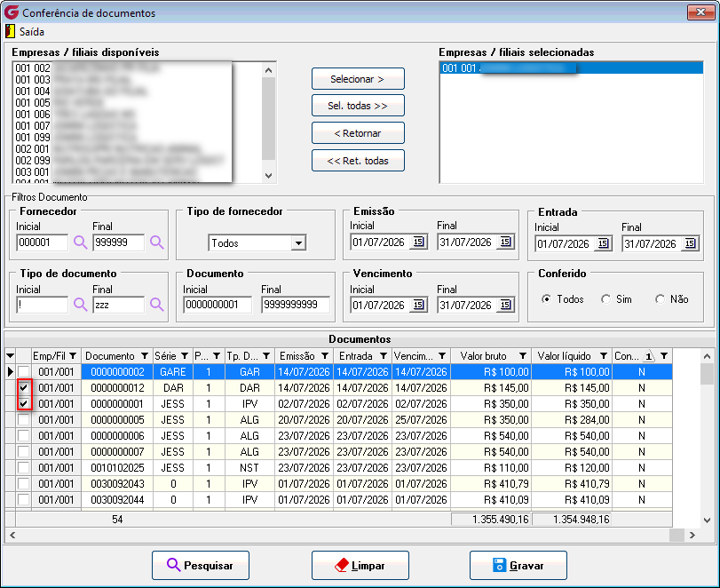Check the row of document 0000000006
Viewport: 720px width, 588px height.
coord(23,435)
